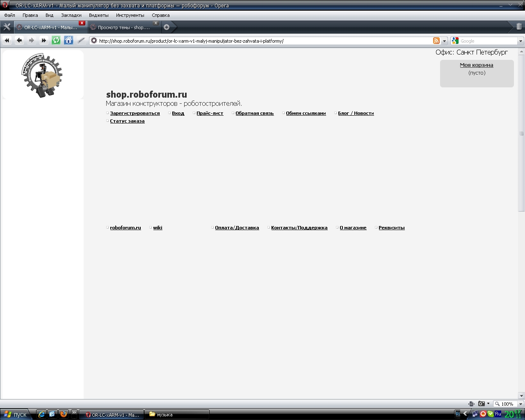The width and height of the screenshot is (525, 420).
Task: Visit the roboforum.ru footer link
Action: pos(126,228)
